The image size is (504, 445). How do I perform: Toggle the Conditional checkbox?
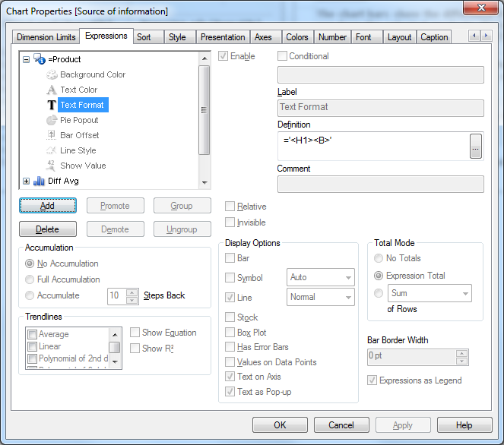coord(282,56)
